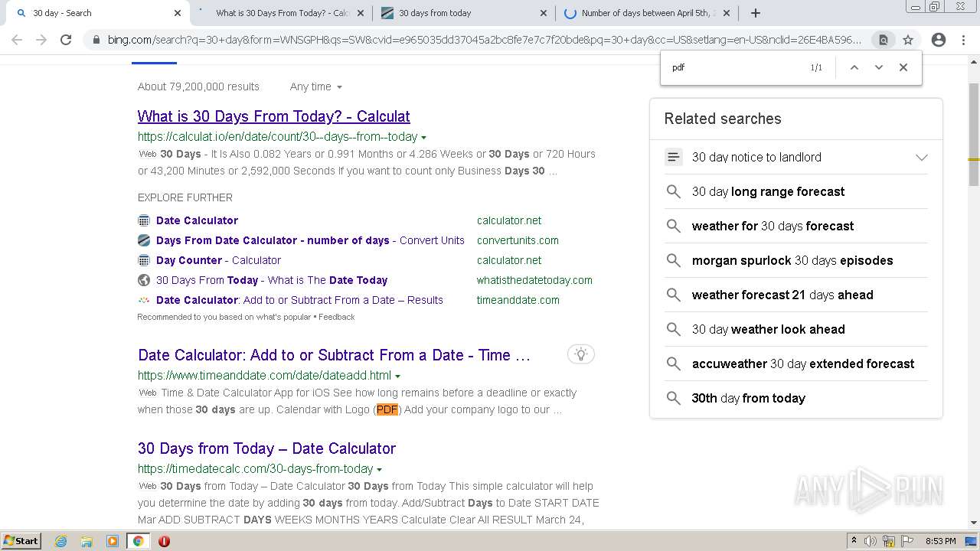Search 'weather forecast 21 days ahead'
This screenshot has height=551, width=980.
click(782, 295)
